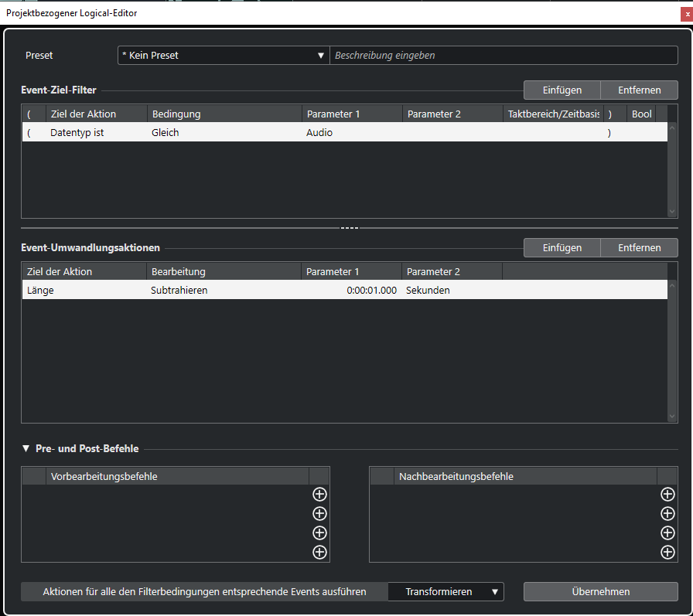The width and height of the screenshot is (693, 616).
Task: Click the Audio parameter cell
Action: [x=352, y=132]
